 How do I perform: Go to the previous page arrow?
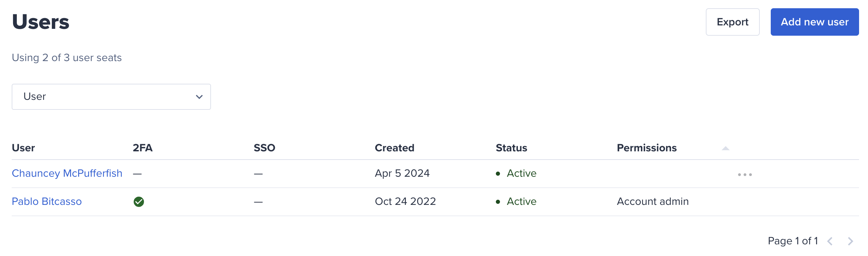tap(830, 241)
